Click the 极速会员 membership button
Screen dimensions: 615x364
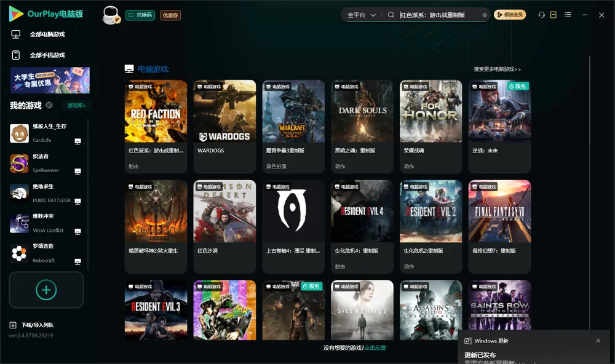[510, 15]
